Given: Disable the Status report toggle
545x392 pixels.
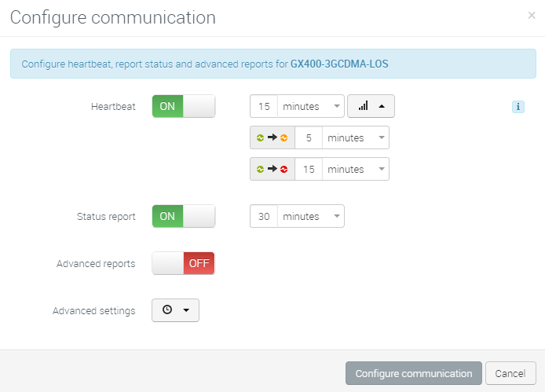Looking at the screenshot, I should click(x=184, y=216).
